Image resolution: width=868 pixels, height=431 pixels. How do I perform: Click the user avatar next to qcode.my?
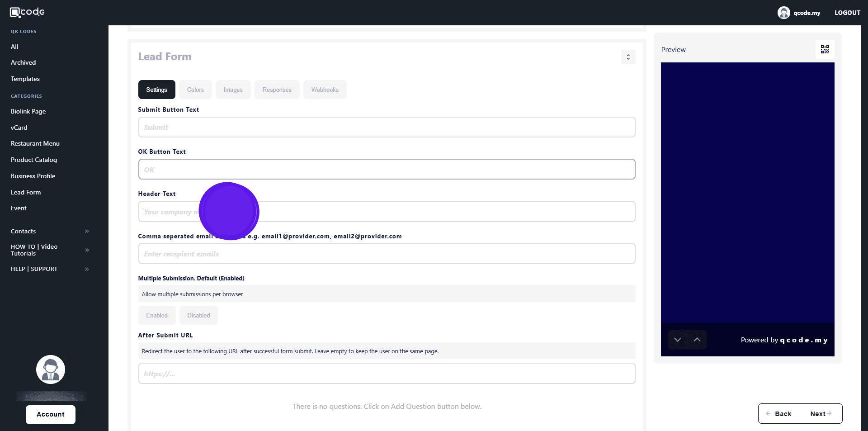point(783,13)
